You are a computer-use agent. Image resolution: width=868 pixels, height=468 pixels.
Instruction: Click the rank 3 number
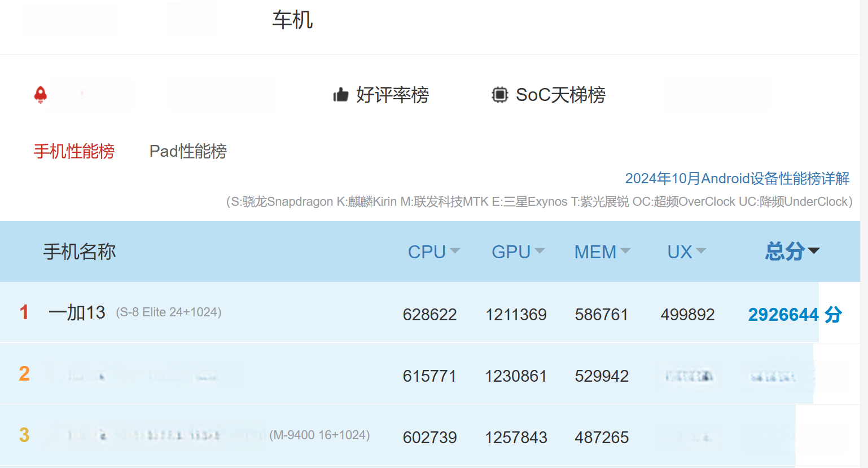(x=24, y=435)
